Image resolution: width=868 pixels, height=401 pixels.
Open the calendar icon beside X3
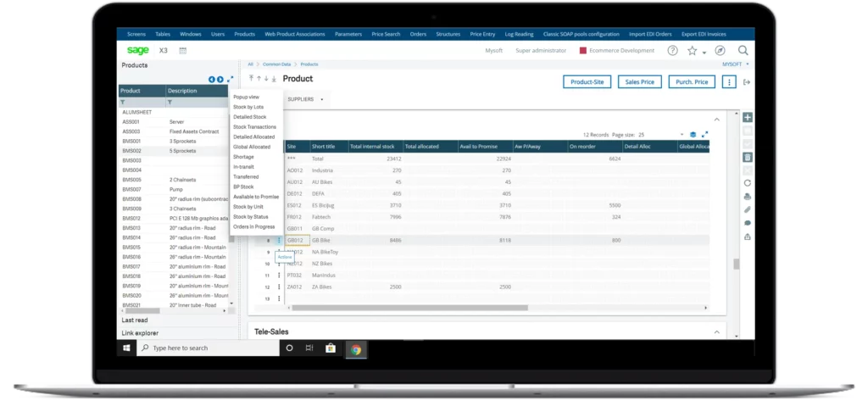(183, 50)
